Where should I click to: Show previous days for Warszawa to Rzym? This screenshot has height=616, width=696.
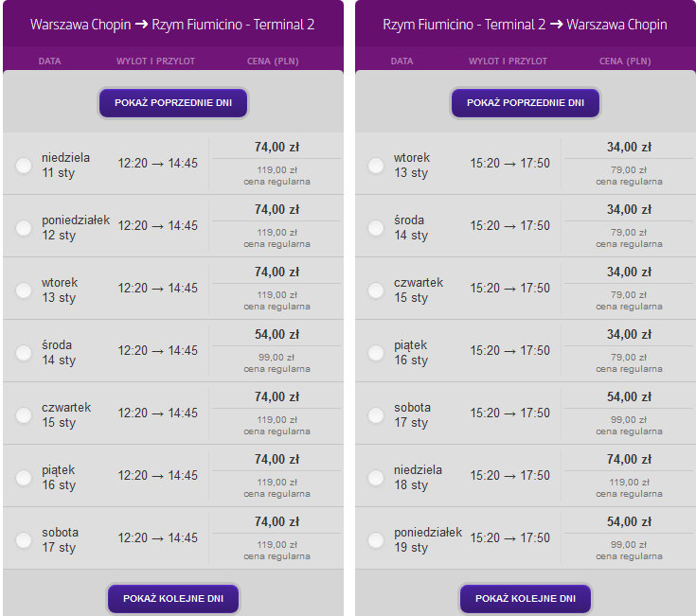(173, 103)
